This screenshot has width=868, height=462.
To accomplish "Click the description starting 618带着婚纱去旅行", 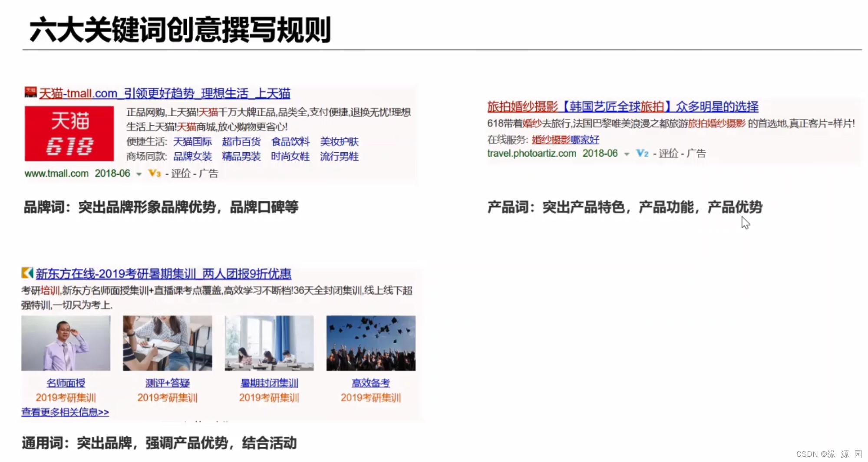I will point(671,124).
